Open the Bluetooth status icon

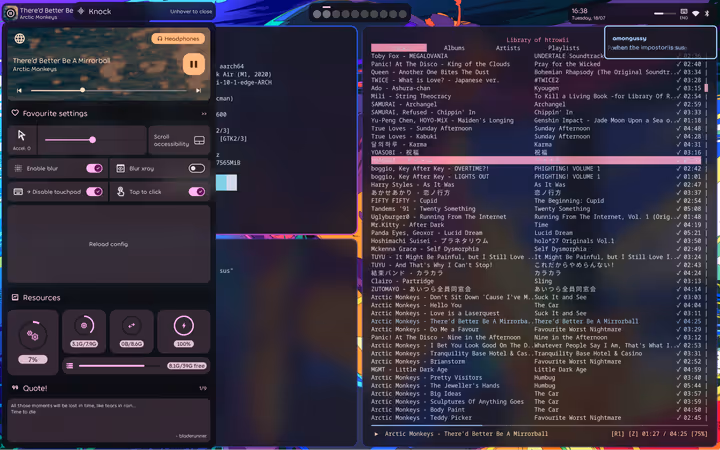(x=707, y=14)
